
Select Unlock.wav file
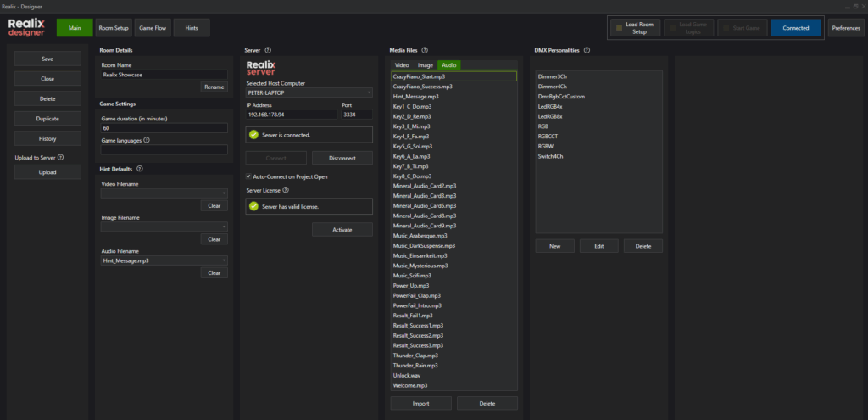[454, 376]
